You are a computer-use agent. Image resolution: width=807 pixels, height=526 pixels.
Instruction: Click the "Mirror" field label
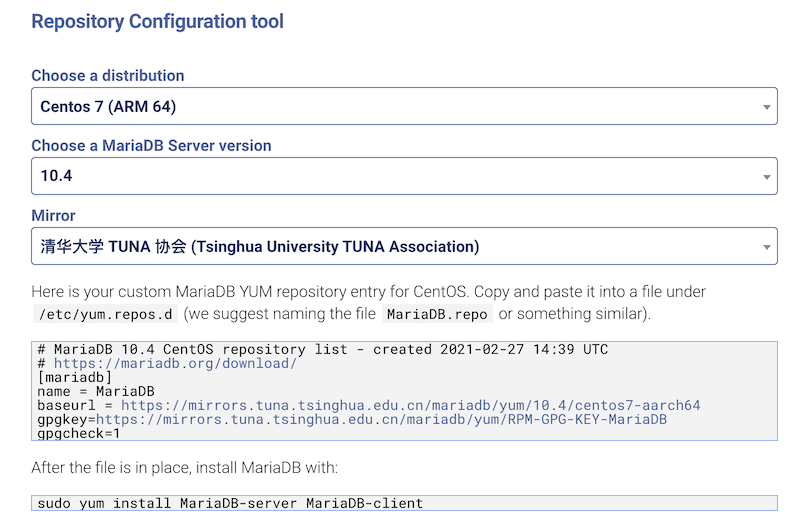(x=53, y=216)
